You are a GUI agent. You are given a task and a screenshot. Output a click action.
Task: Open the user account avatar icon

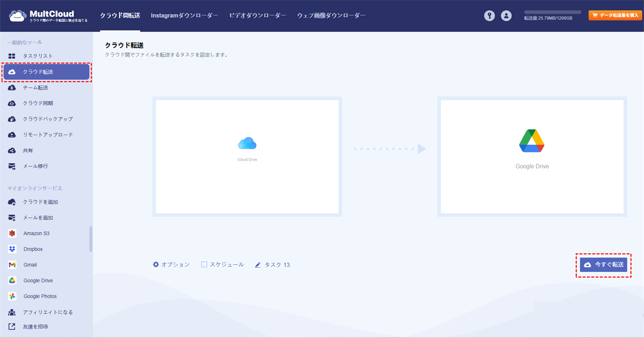(x=506, y=16)
